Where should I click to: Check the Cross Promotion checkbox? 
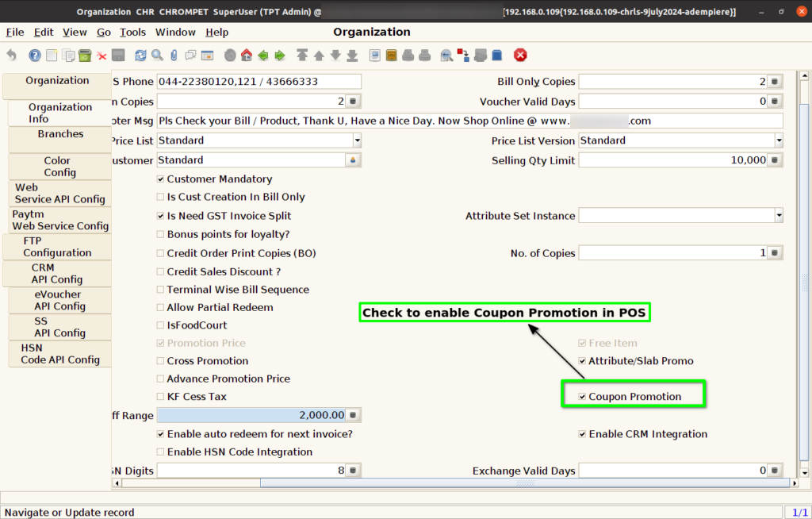pos(160,361)
